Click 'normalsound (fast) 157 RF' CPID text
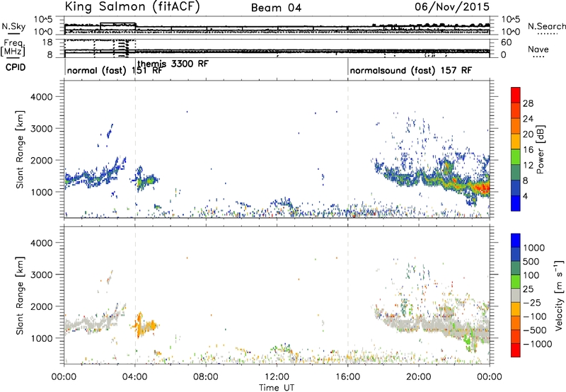Screen dimensions: 566x392 [x=411, y=70]
